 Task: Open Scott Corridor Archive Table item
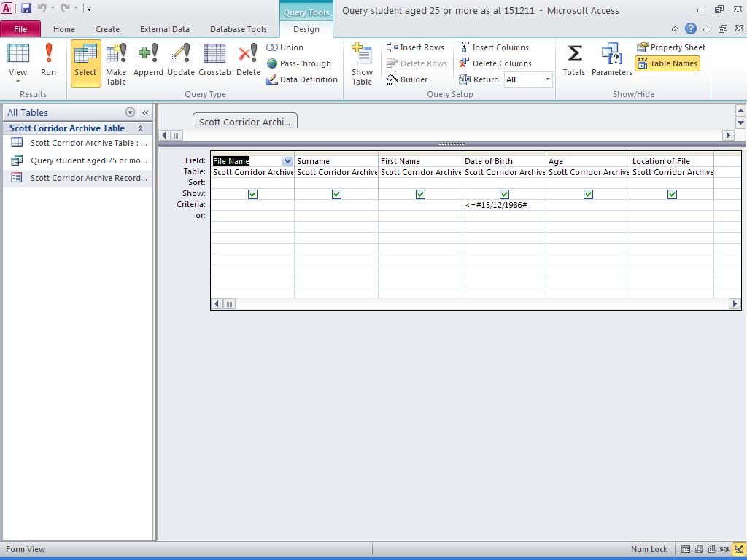point(79,143)
